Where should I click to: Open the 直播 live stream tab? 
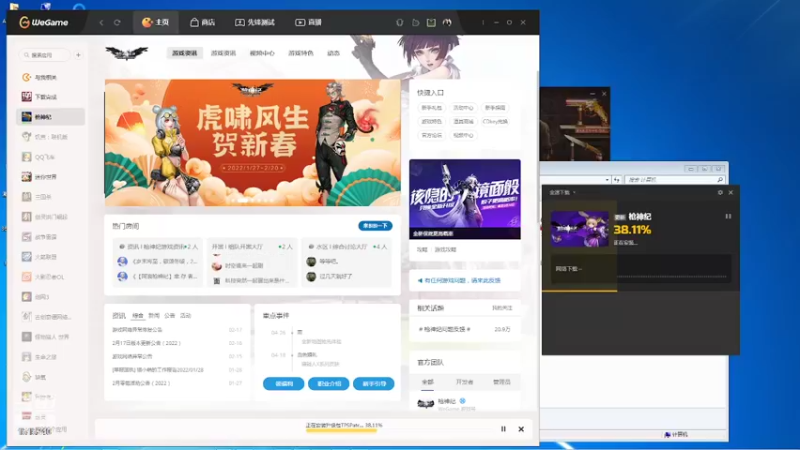pyautogui.click(x=308, y=22)
